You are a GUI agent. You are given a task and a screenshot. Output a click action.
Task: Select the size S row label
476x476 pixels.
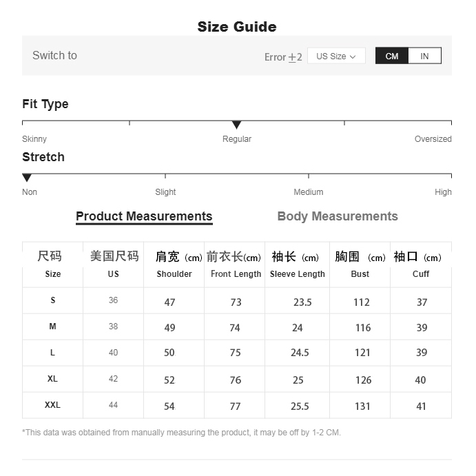pos(52,300)
